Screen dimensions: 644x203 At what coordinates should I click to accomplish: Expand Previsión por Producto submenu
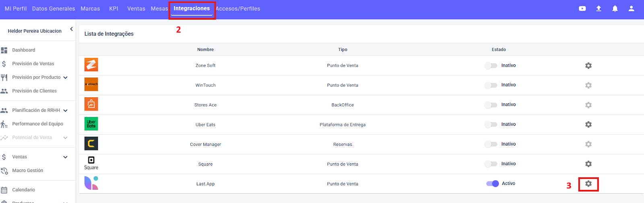[65, 78]
